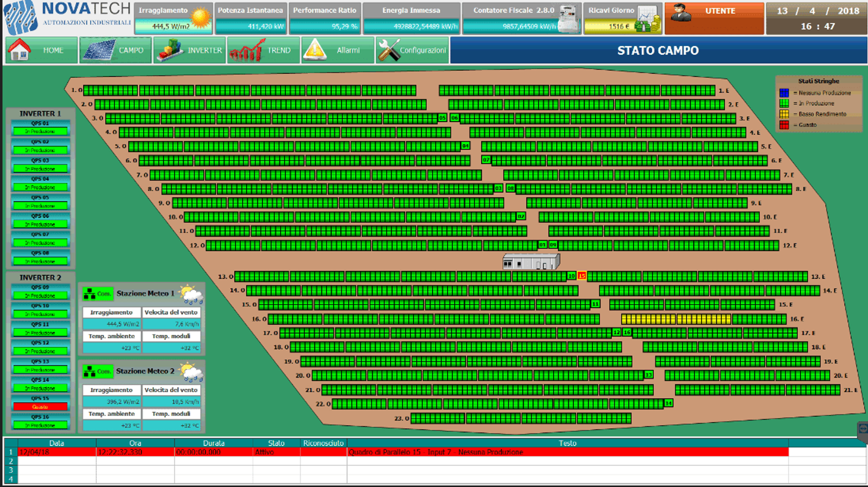Image resolution: width=868 pixels, height=487 pixels.
Task: Select the red string box 15 marker
Action: (x=582, y=276)
